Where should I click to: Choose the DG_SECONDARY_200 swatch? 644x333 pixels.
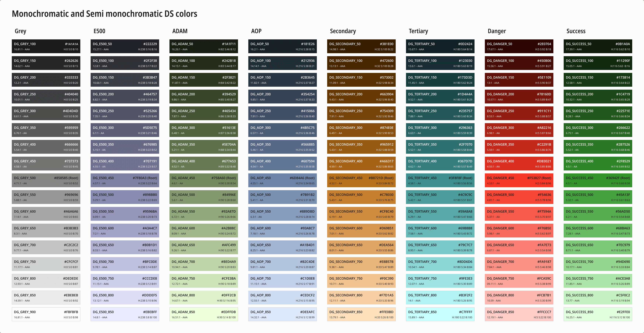coord(361,97)
